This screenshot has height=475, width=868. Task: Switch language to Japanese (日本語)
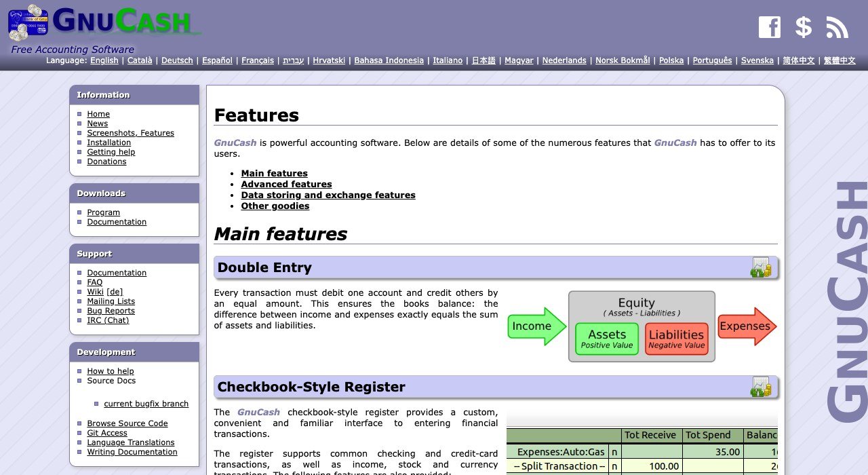484,60
